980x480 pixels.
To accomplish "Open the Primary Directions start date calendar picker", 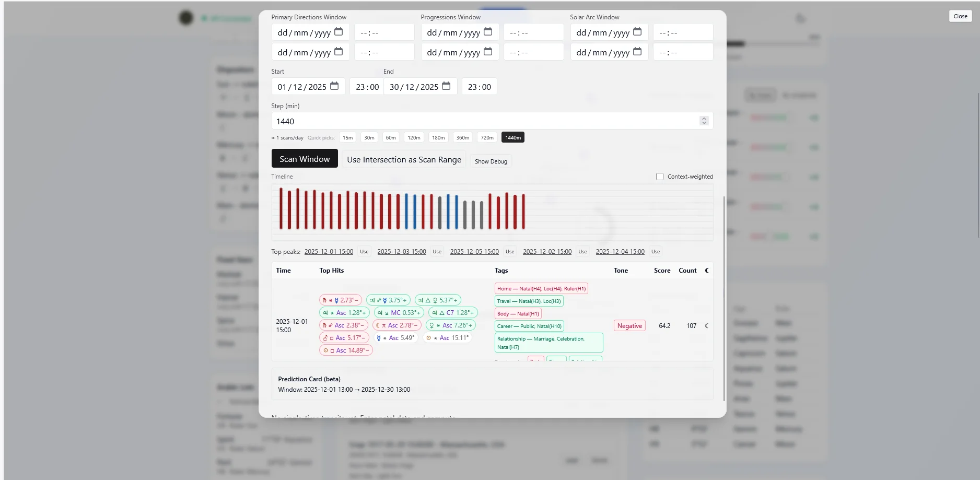I will 339,32.
